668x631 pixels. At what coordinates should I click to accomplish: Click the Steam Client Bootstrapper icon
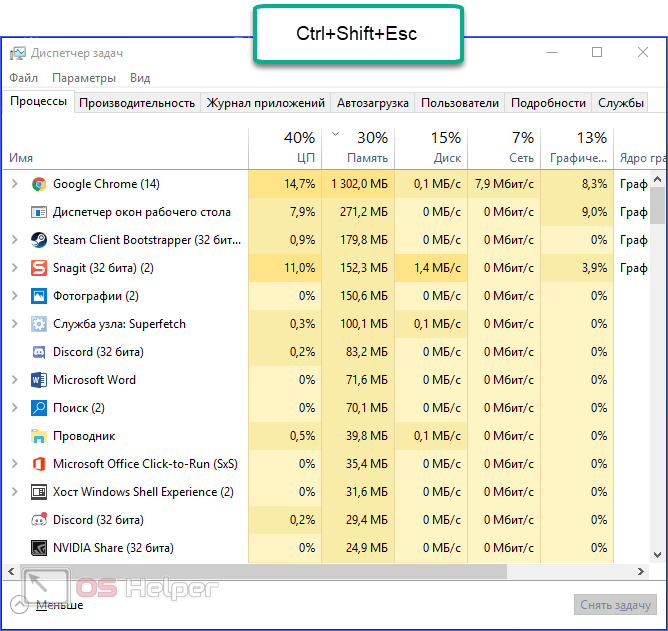pos(39,240)
